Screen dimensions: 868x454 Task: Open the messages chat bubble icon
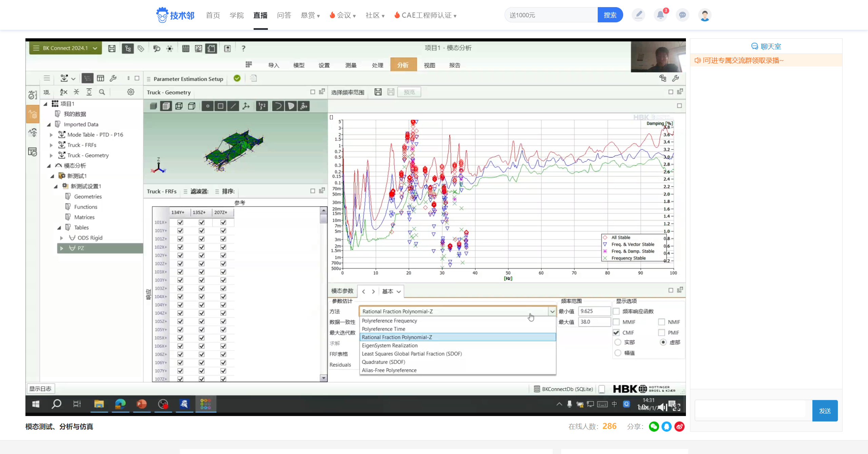682,15
